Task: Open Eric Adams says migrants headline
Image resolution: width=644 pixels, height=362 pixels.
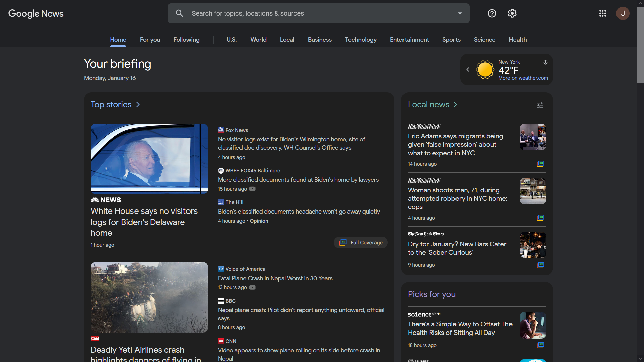Action: (455, 144)
